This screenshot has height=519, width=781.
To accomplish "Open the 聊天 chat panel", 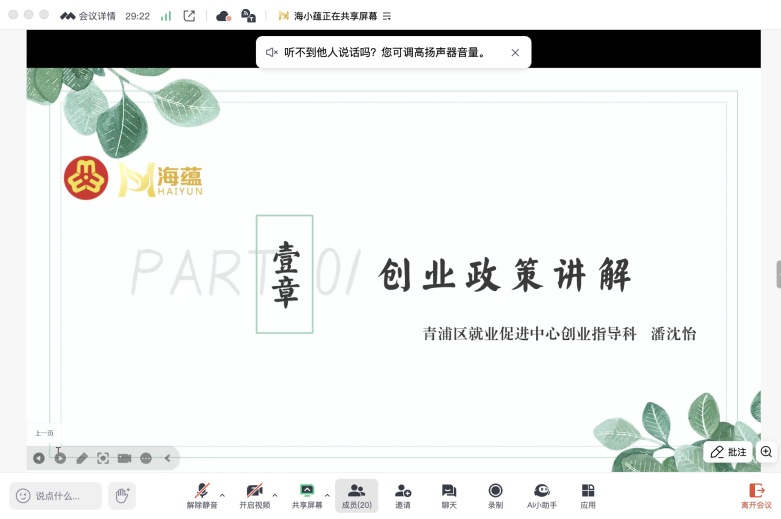I will (449, 495).
